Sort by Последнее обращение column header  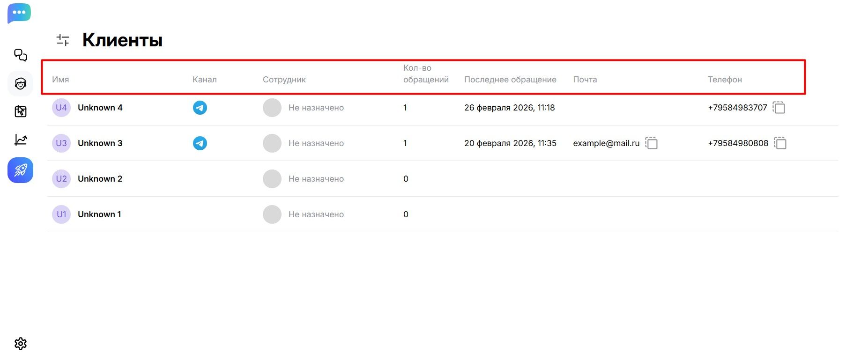point(510,80)
